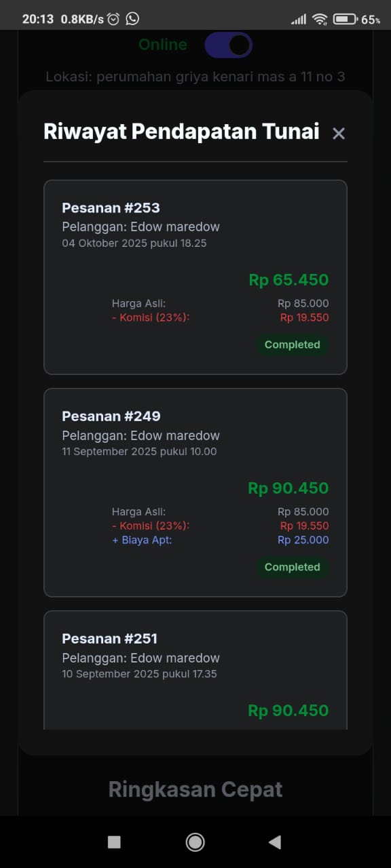Tap the Completed badge on Pesanan #253
The height and width of the screenshot is (868, 391).
[x=293, y=344]
